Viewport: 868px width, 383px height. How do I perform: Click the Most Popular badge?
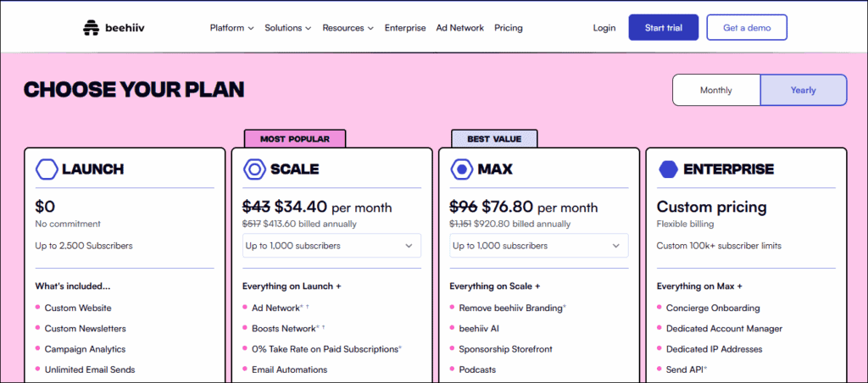[294, 139]
